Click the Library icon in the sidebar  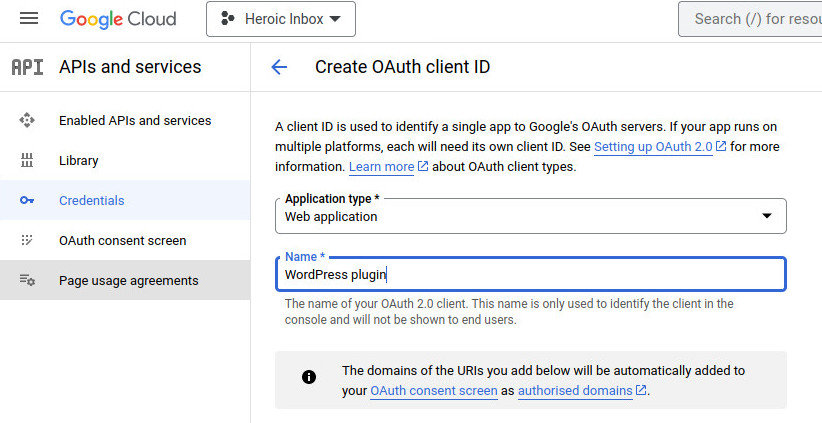point(27,160)
